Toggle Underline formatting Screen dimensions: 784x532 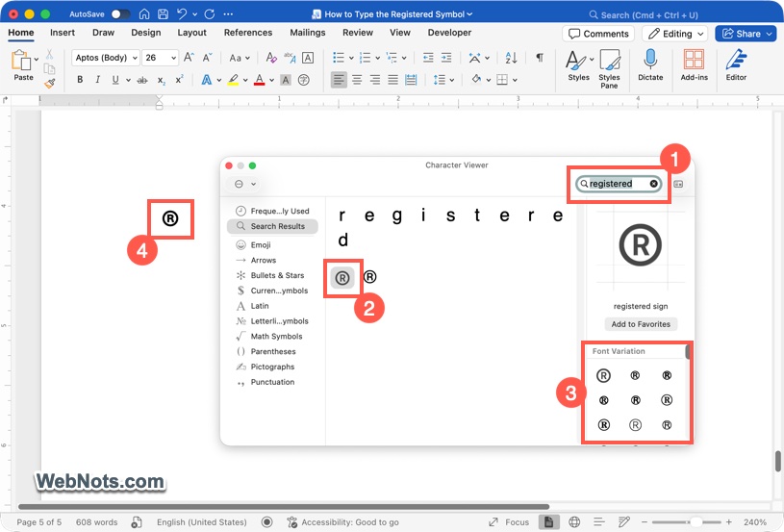[115, 80]
